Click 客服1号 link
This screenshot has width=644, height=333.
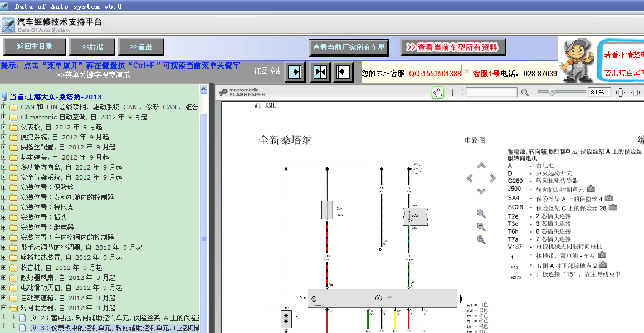486,74
